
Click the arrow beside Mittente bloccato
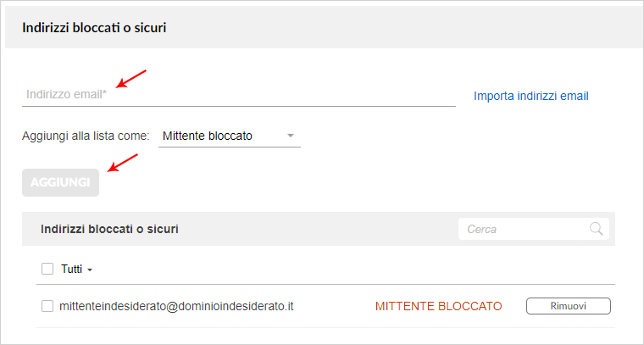(291, 136)
